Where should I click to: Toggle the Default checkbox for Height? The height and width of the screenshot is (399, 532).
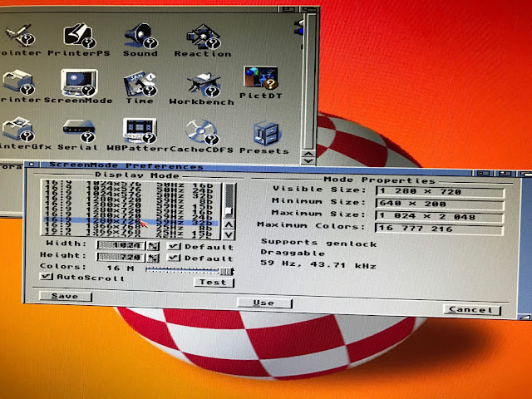pyautogui.click(x=174, y=258)
